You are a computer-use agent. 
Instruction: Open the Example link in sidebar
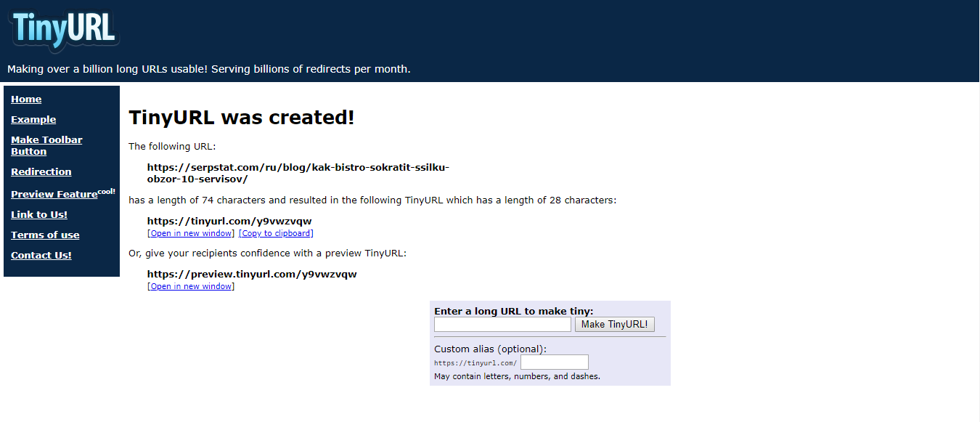[33, 120]
